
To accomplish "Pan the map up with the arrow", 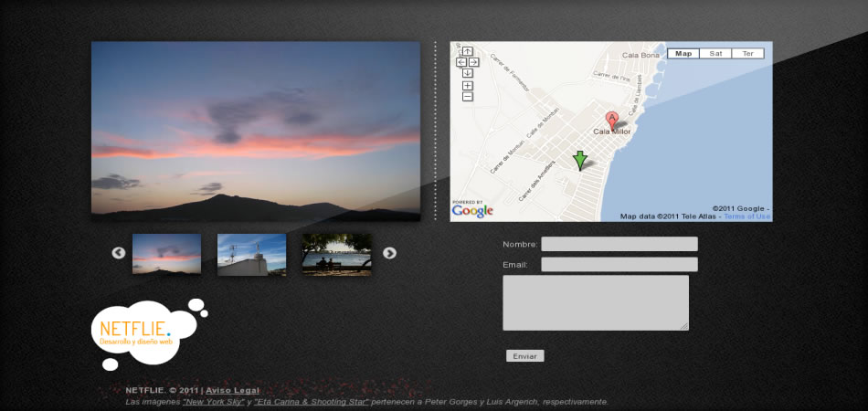I will point(467,51).
